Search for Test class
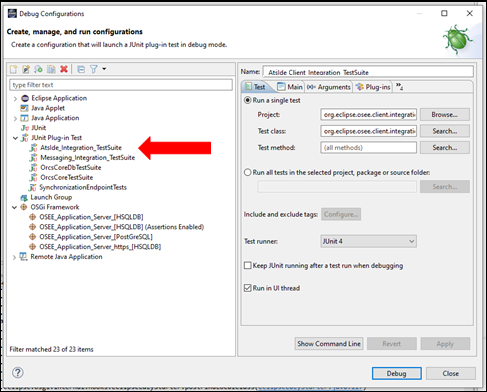Viewport: 487px width, 392px height. pos(445,131)
